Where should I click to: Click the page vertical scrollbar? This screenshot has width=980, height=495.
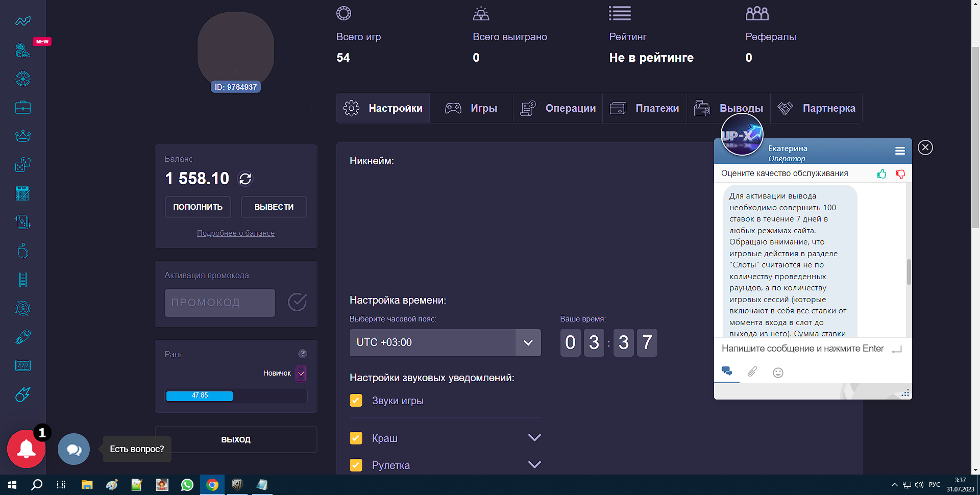pos(975,138)
